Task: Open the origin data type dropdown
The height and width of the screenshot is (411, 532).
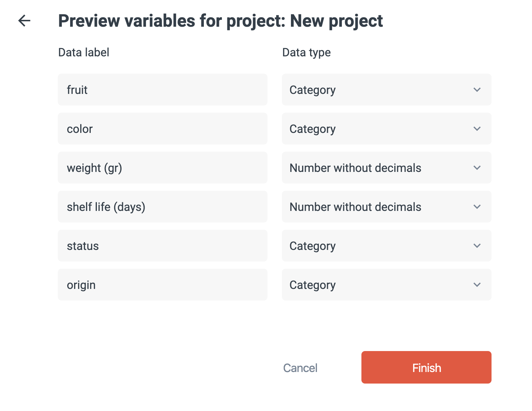Action: (x=386, y=285)
